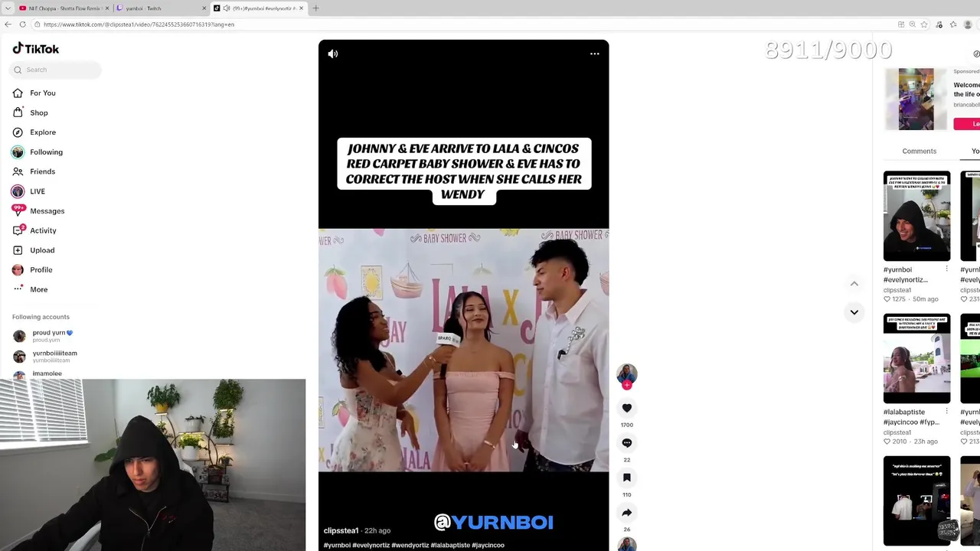This screenshot has height=551, width=980.
Task: Click the Messages icon with 99+ badge
Action: 18,210
